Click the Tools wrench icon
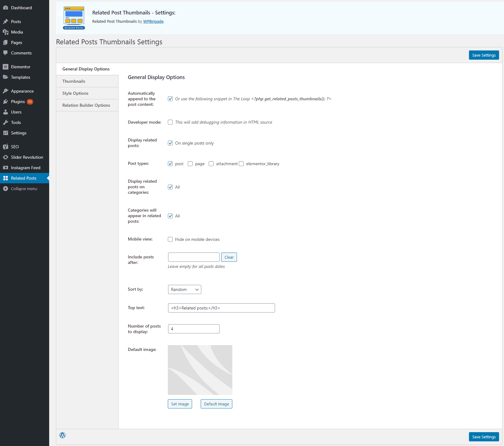The height and width of the screenshot is (446, 504). (6, 122)
